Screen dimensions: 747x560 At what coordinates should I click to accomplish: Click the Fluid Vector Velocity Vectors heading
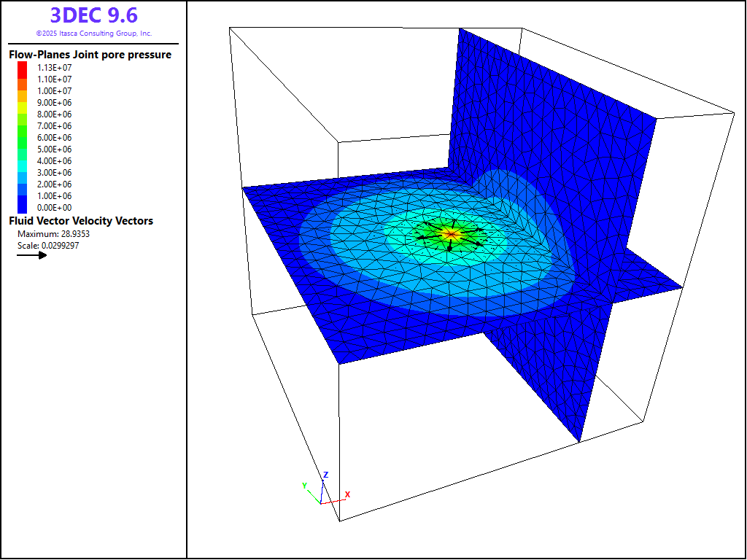[x=80, y=221]
